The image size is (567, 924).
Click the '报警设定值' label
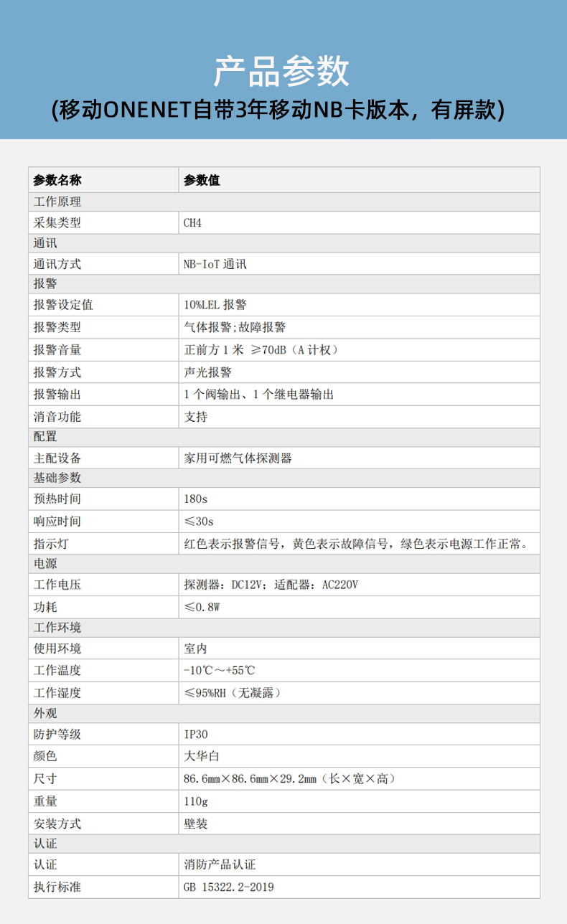[63, 305]
